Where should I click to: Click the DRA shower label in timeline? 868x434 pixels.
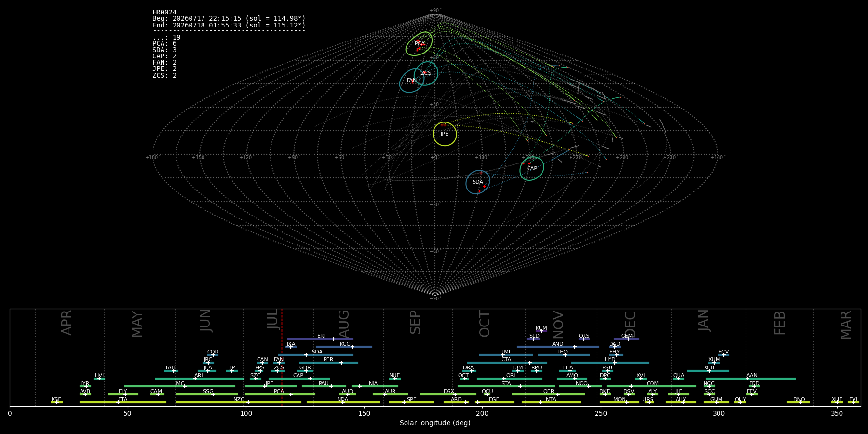pos(468,368)
